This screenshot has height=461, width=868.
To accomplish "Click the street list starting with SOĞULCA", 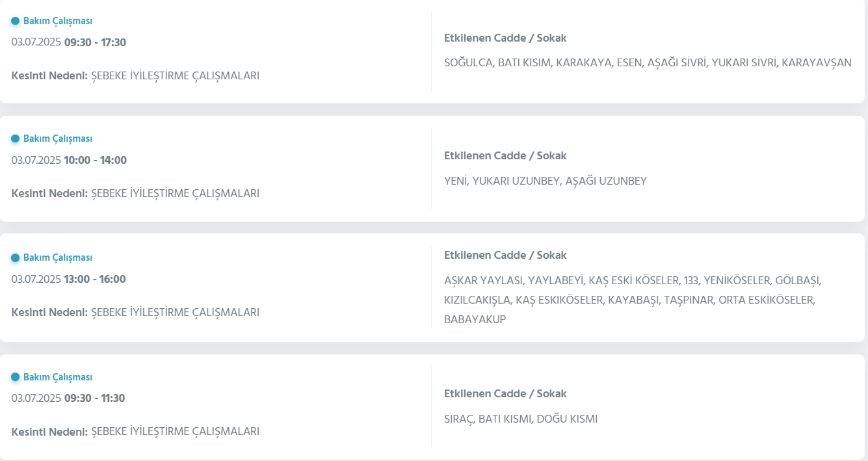I will (x=647, y=63).
